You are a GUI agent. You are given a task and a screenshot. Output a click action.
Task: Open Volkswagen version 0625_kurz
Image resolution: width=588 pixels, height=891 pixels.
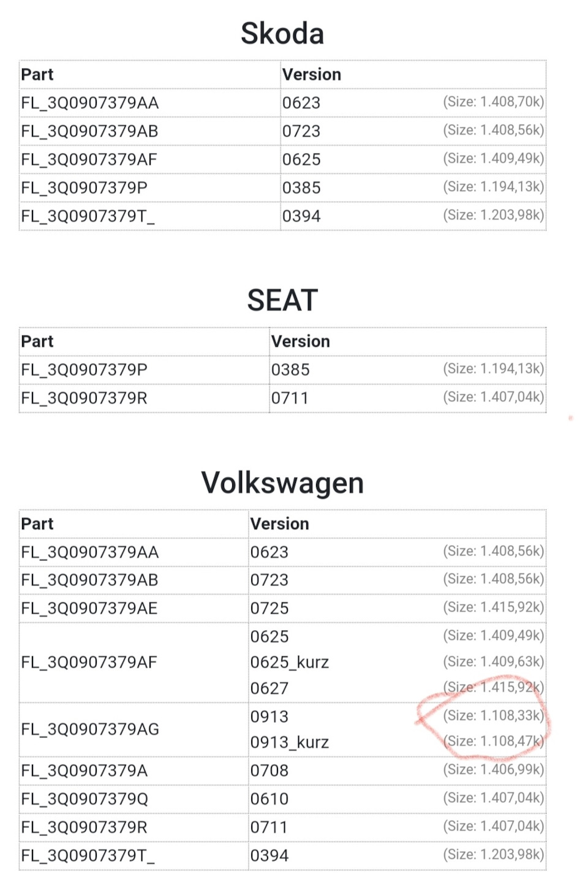pos(290,662)
